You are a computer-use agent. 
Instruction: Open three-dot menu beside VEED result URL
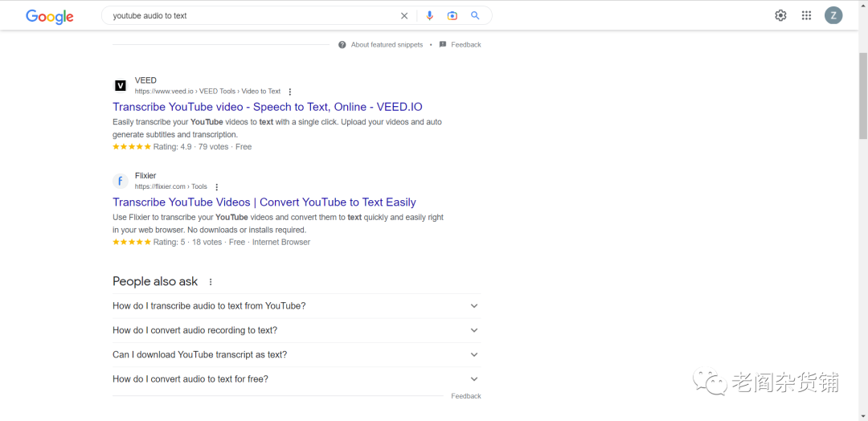(x=289, y=92)
